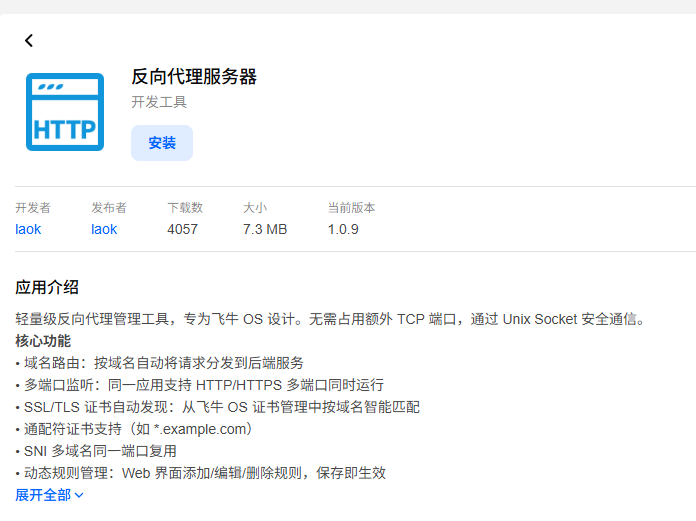Click the 核心功能 subheading
Screen dimensions: 696x521
[43, 341]
